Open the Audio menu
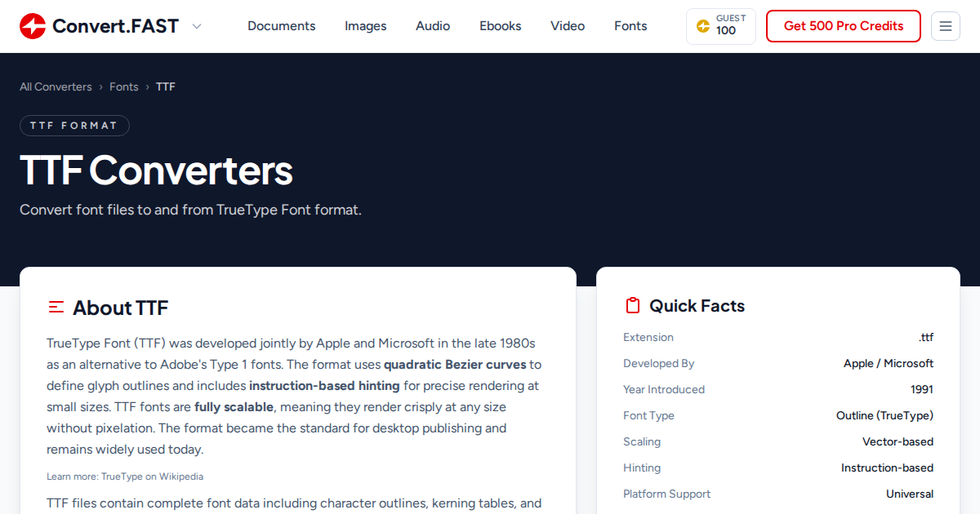 click(433, 26)
